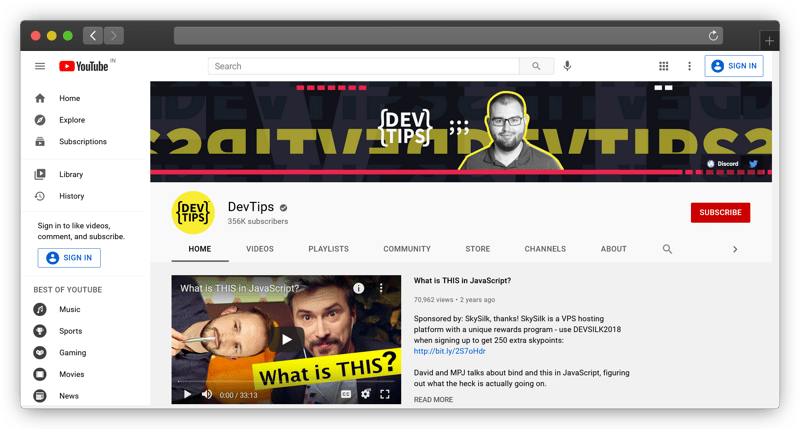Click the search magnifier button
This screenshot has height=429, width=800.
[x=536, y=66]
